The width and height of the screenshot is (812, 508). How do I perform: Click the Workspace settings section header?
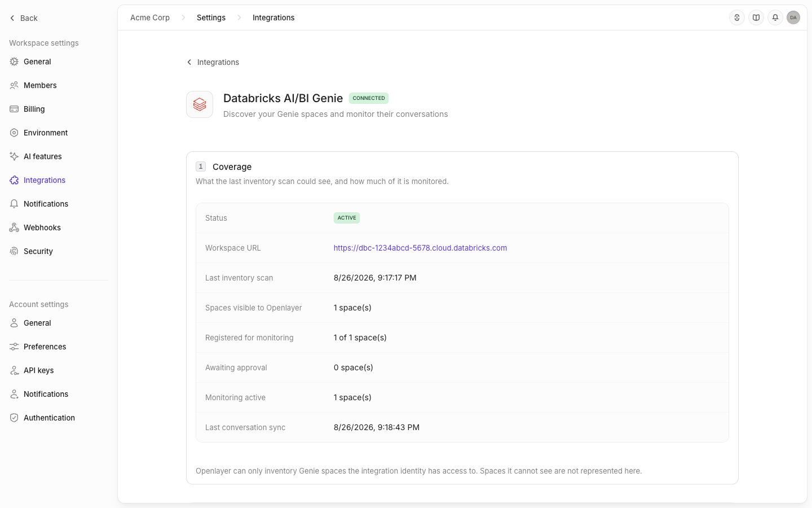pos(44,43)
